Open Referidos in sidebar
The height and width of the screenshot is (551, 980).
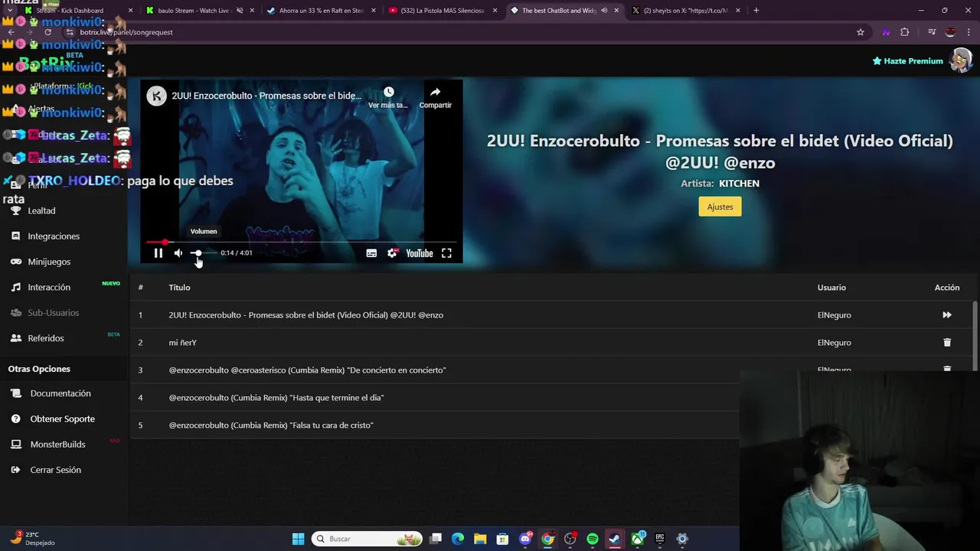tap(46, 338)
